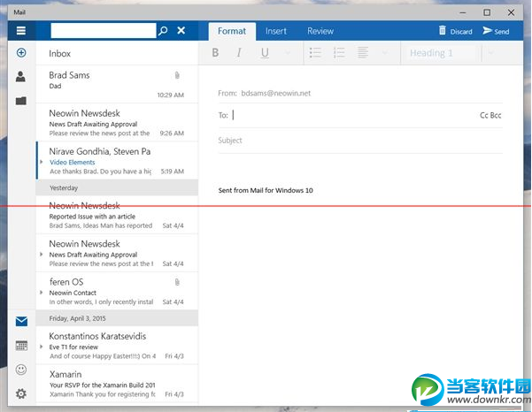Insert a bulleted list
The image size is (532, 412).
315,52
